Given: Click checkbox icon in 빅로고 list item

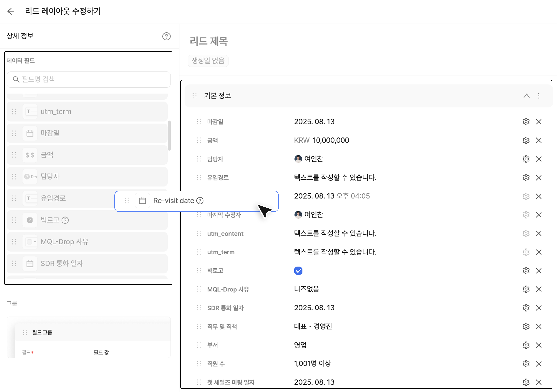Looking at the screenshot, I should 30,220.
